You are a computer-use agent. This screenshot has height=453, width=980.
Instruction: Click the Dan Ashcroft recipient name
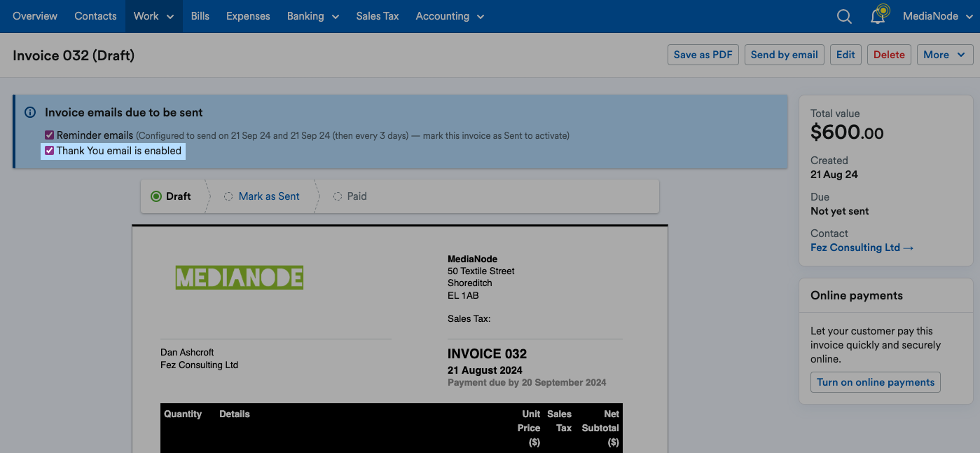[x=187, y=353]
